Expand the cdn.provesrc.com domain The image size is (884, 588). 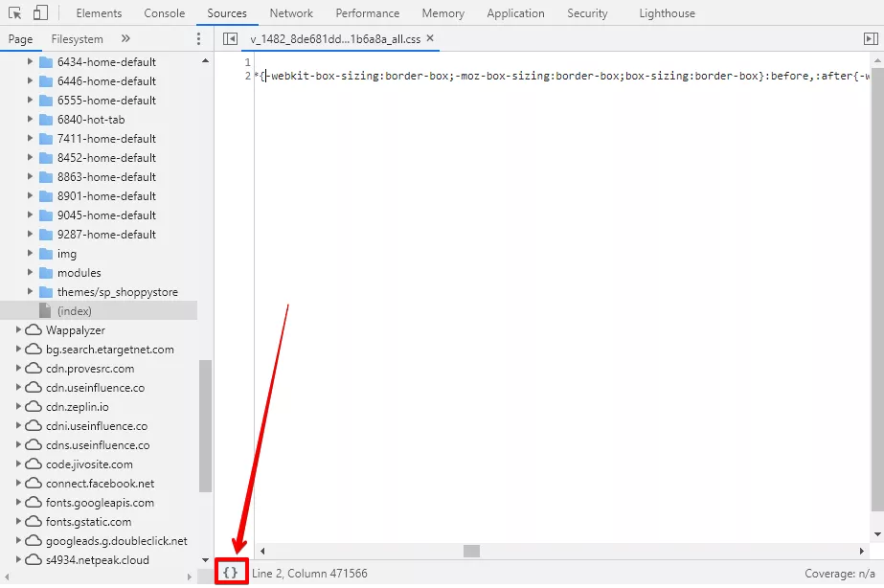click(x=18, y=368)
